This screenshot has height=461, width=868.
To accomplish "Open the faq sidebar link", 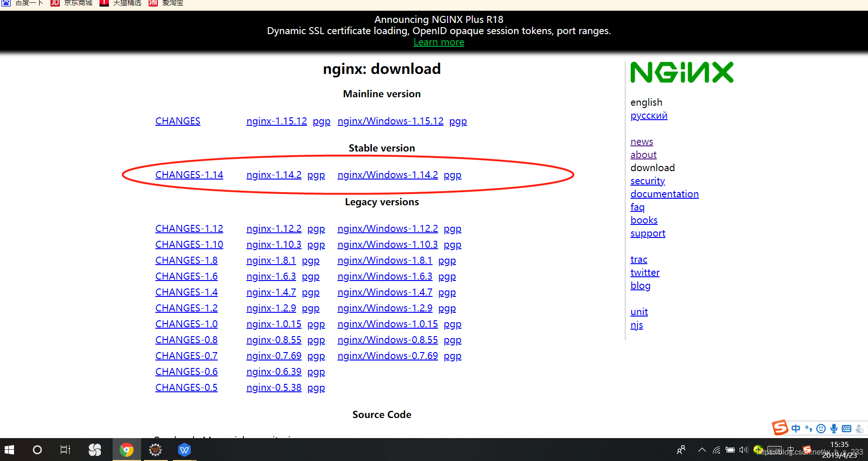I will 638,207.
